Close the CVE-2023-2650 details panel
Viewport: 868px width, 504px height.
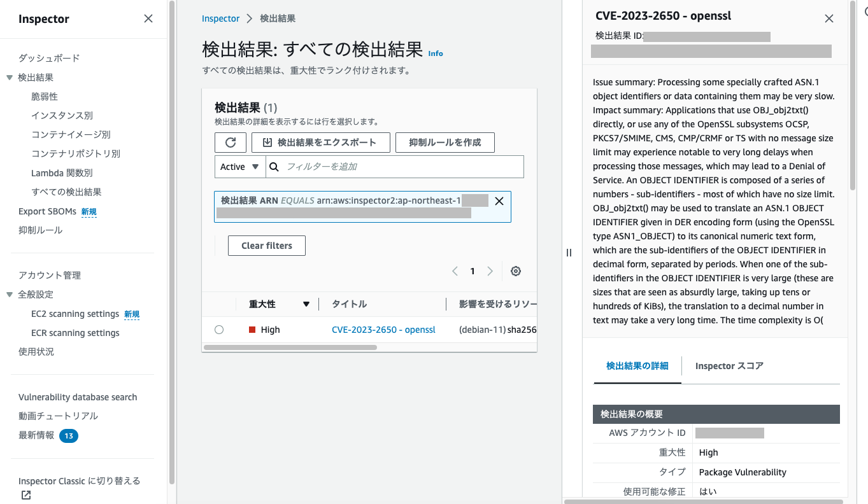pos(829,18)
